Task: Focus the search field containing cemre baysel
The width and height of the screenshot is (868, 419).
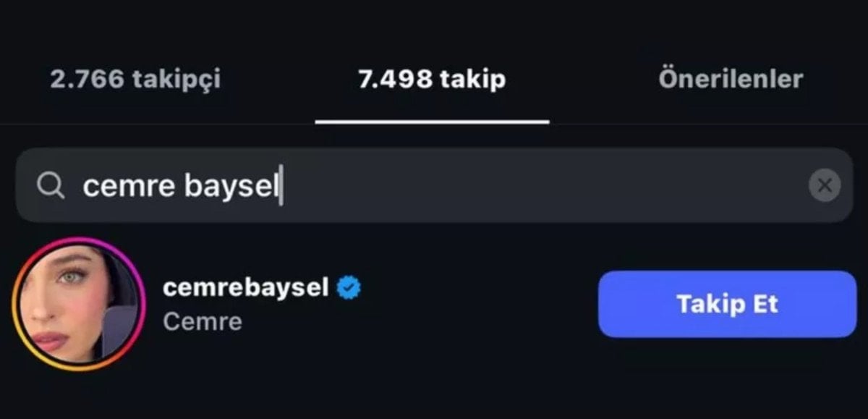Action: pyautogui.click(x=434, y=185)
